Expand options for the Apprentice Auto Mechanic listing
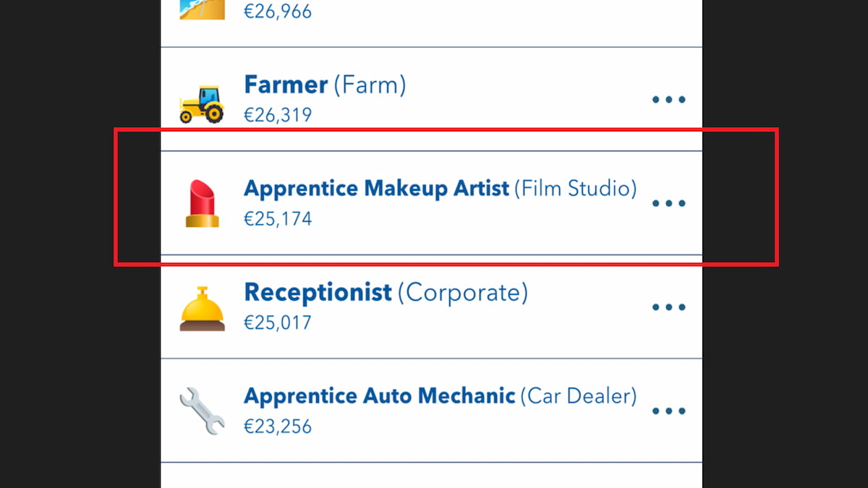Screen dimensions: 868x488 tap(668, 410)
